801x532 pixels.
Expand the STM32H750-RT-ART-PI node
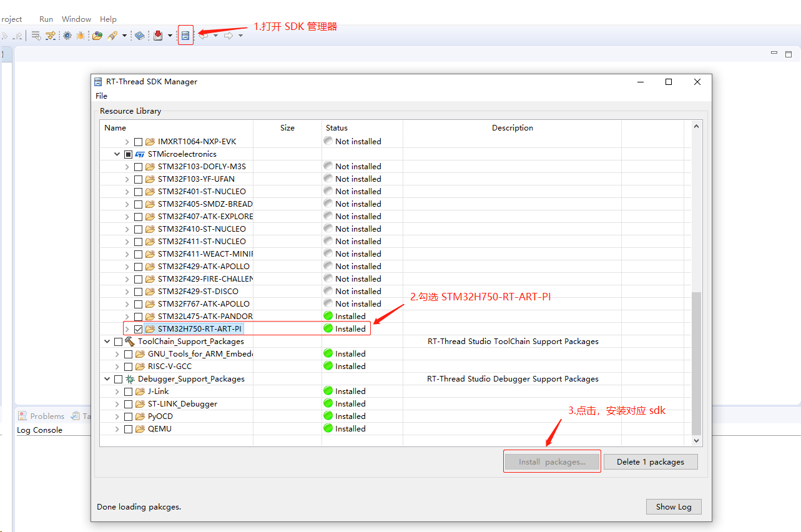(x=127, y=329)
